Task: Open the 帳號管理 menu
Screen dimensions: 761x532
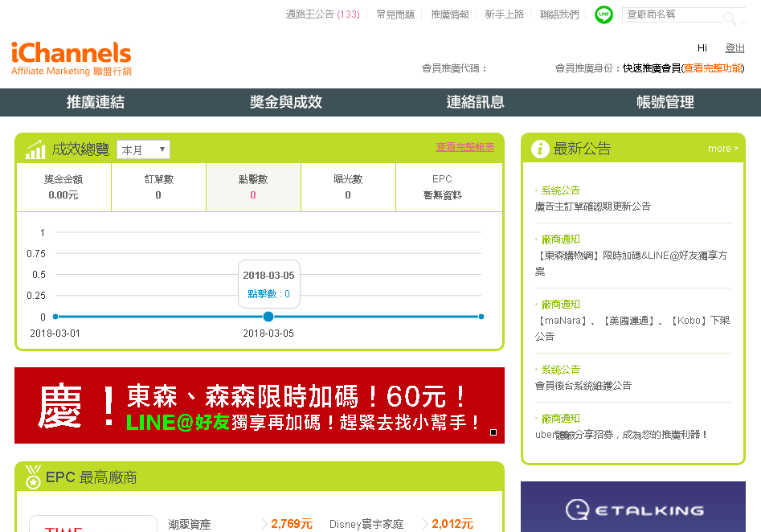Action: point(665,102)
